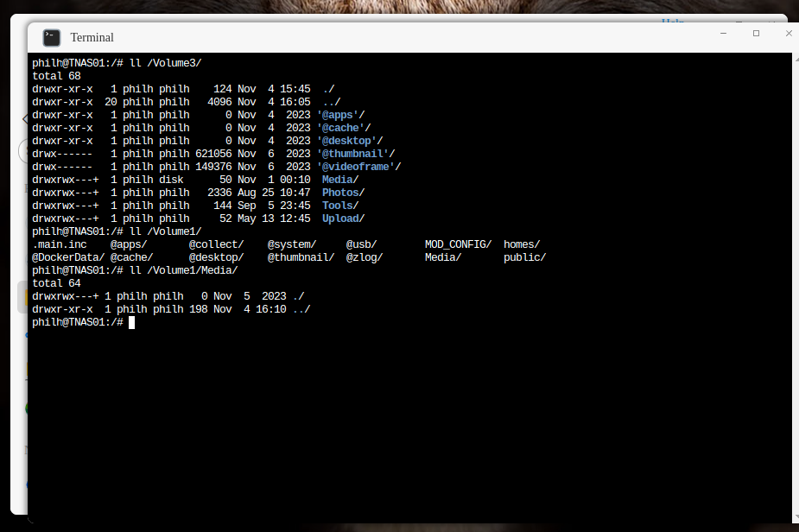Click the 'May 13 12:45' date on Upload row

tap(274, 218)
